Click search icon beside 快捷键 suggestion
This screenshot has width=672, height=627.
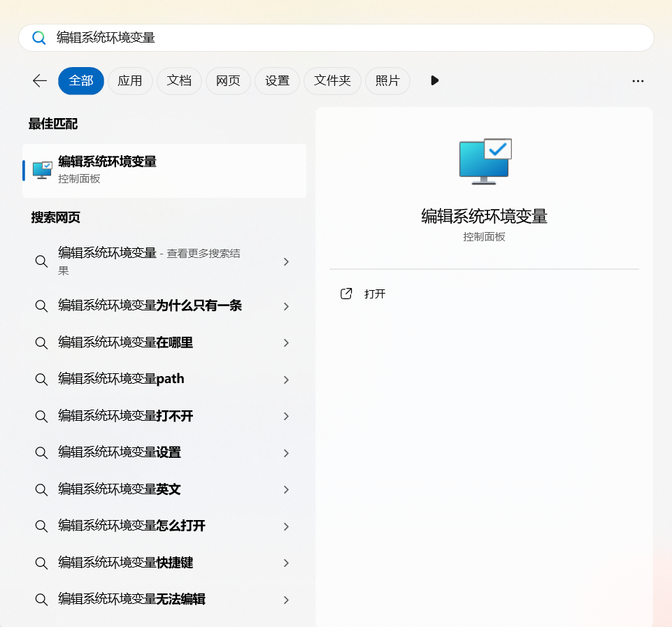click(41, 563)
